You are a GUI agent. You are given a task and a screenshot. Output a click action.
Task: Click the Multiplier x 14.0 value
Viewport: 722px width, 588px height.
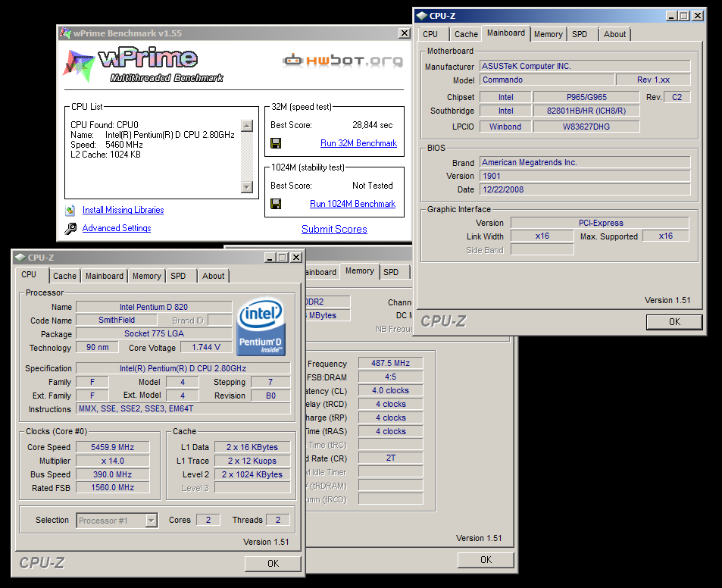point(112,461)
